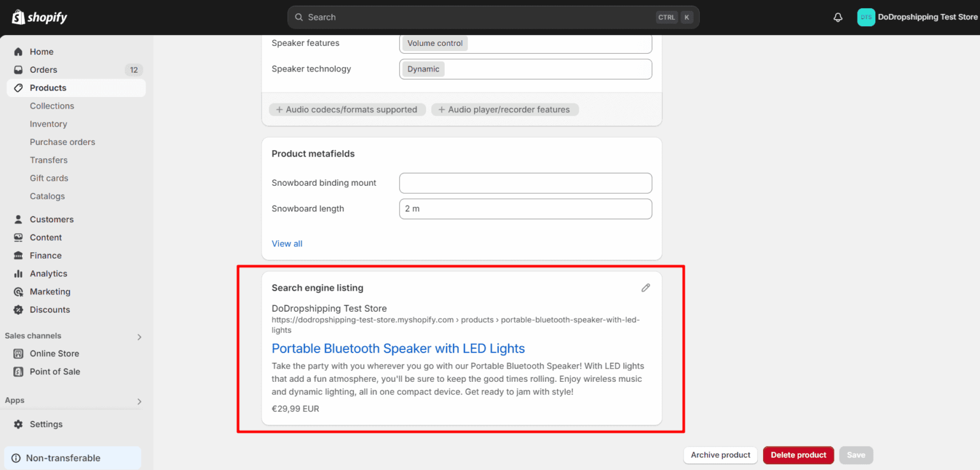Click the Archive product button
This screenshot has width=980, height=470.
tap(720, 455)
